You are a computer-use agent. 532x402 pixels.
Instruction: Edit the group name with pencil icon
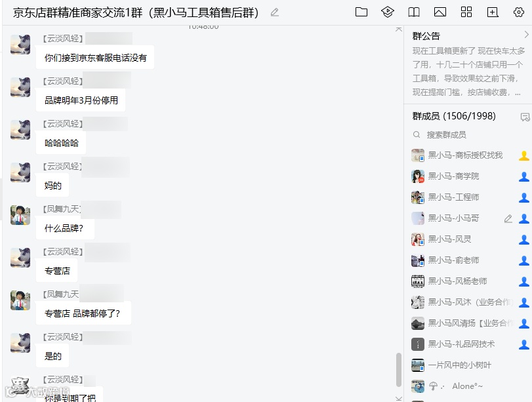(x=274, y=12)
